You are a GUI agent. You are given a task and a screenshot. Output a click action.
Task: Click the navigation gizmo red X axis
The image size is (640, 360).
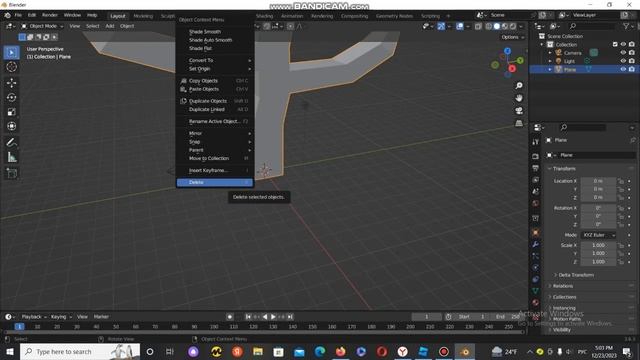512,69
